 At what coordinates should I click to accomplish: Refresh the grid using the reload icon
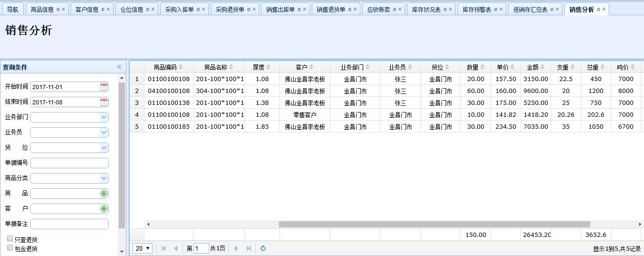point(263,248)
